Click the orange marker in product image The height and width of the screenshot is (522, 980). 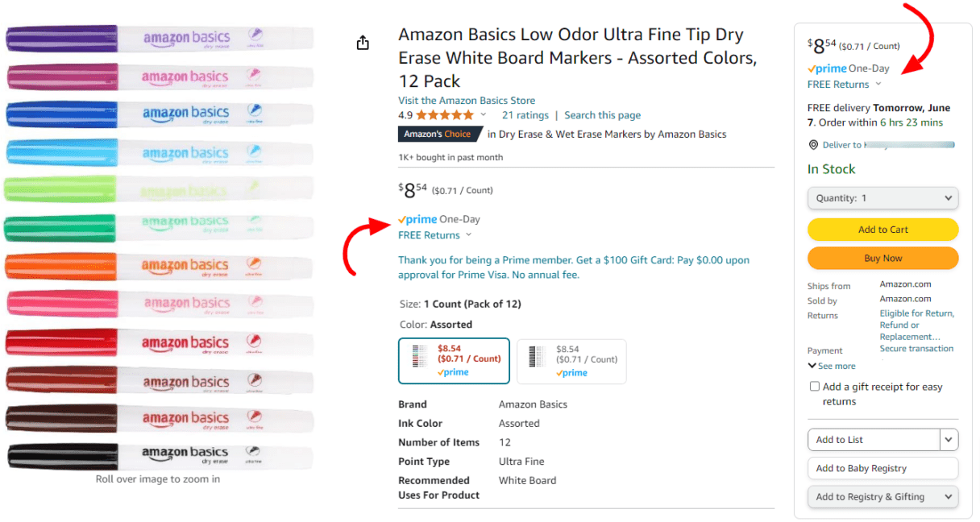(x=158, y=265)
